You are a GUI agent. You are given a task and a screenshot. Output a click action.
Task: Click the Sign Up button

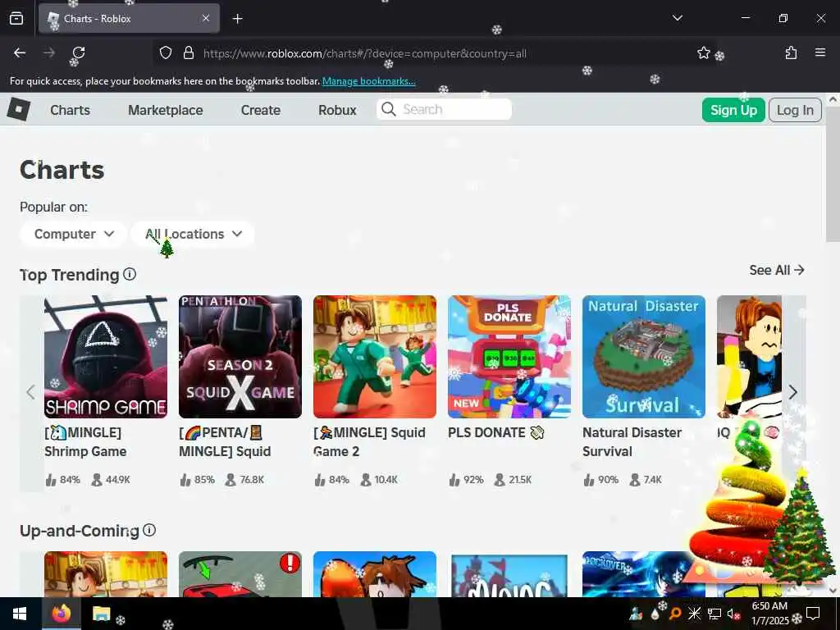tap(733, 110)
